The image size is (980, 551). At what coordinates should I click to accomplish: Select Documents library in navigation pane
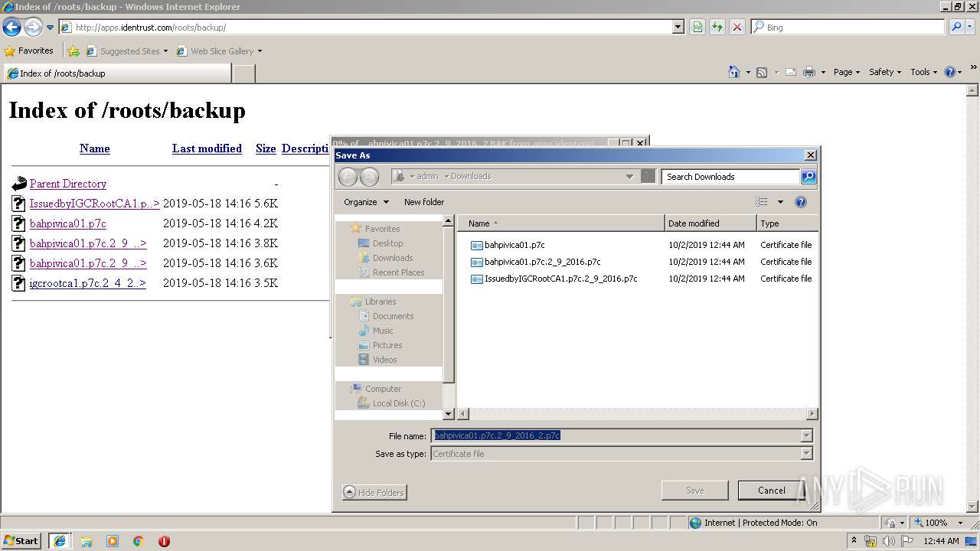pos(393,316)
